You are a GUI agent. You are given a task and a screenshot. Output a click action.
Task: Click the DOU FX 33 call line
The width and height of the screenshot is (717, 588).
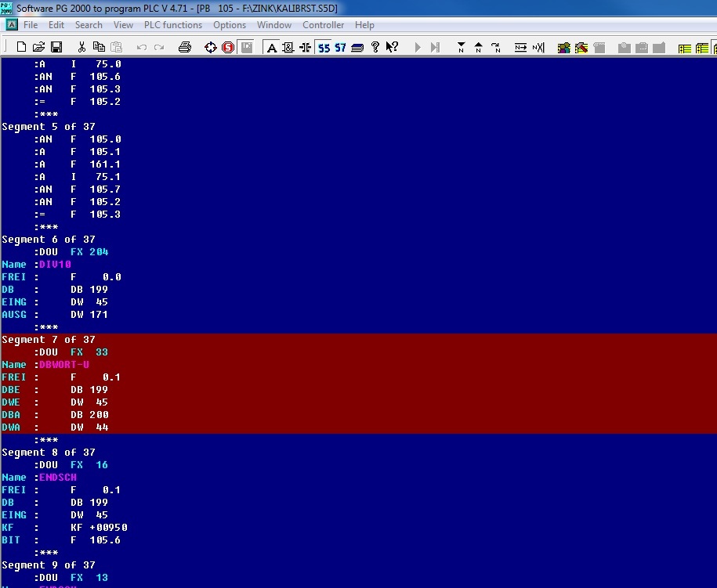pyautogui.click(x=71, y=352)
